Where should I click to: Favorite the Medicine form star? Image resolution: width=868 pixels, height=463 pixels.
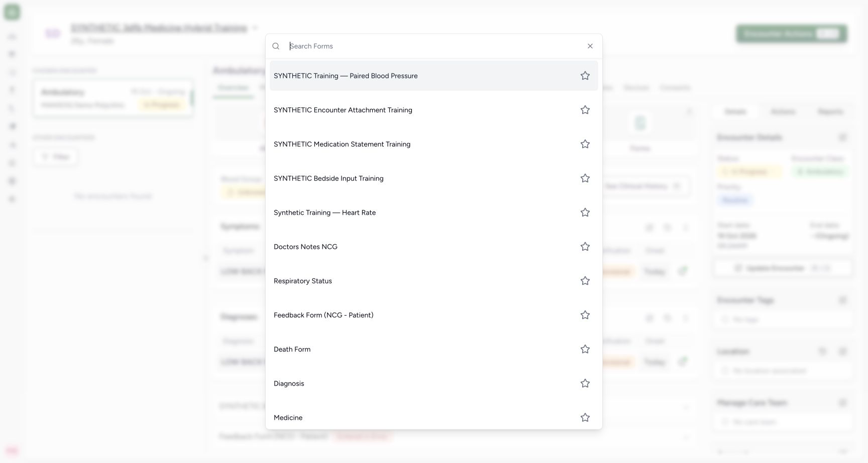pyautogui.click(x=585, y=418)
